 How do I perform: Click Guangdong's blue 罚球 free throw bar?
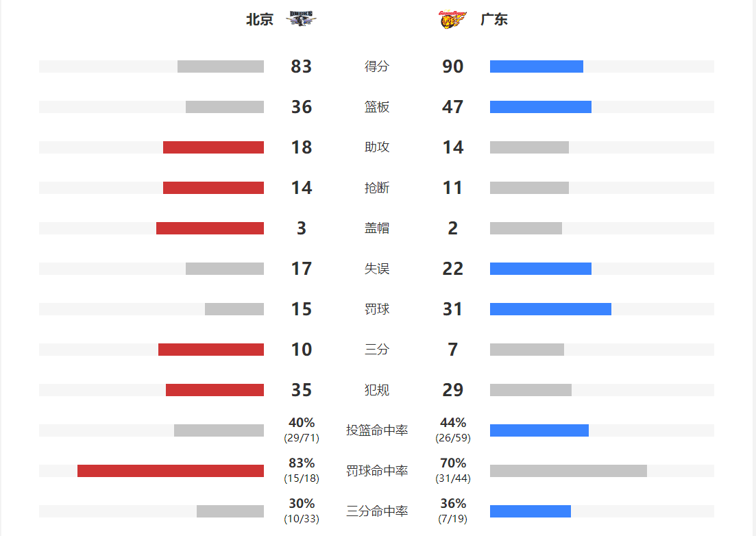(550, 309)
